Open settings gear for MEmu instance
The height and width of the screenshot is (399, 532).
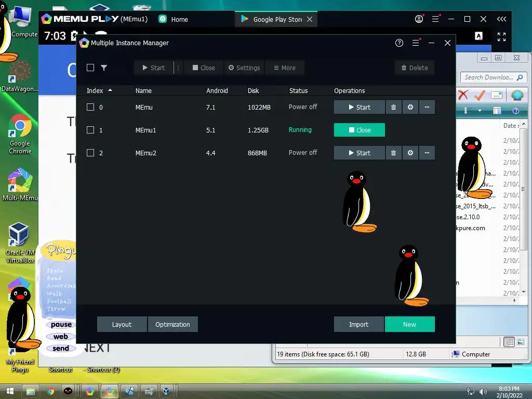tap(410, 107)
